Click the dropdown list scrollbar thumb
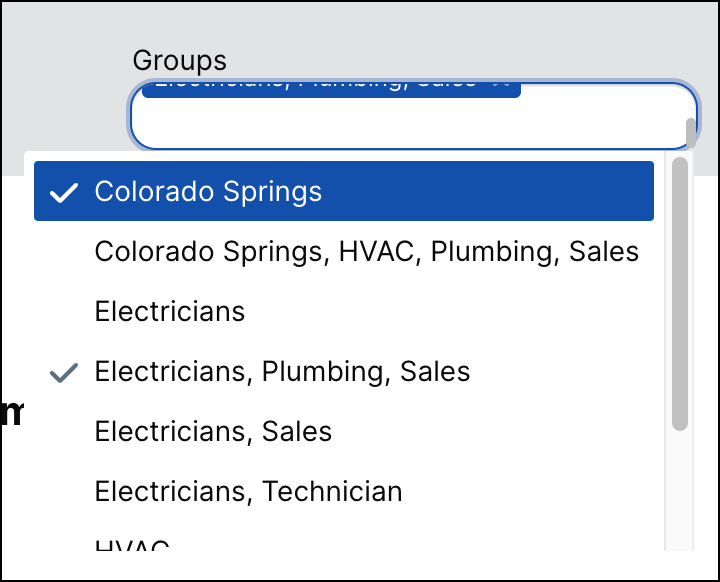This screenshot has width=720, height=582. (680, 292)
